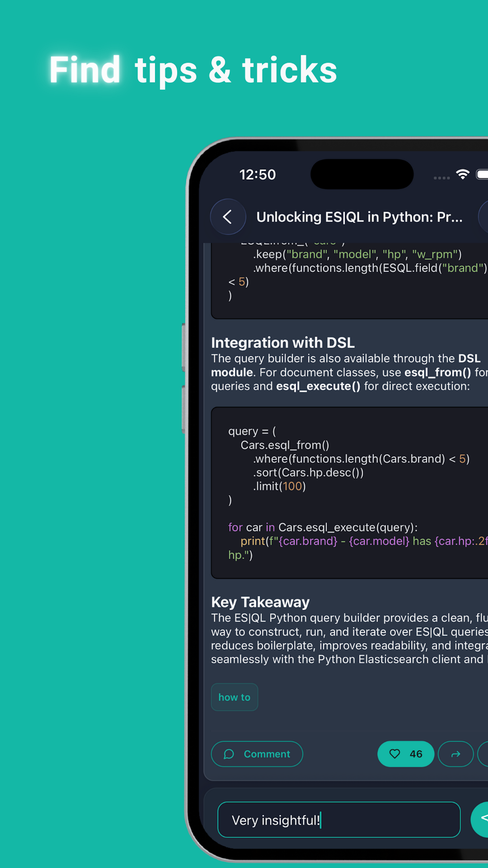
Task: Send the comment with the send button
Action: click(479, 819)
